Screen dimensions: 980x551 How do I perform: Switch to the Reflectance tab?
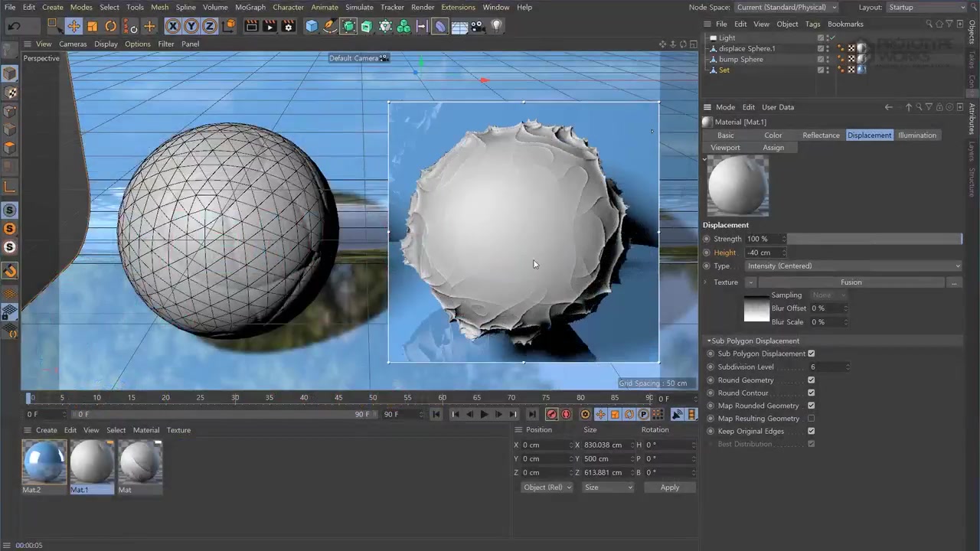pos(821,135)
